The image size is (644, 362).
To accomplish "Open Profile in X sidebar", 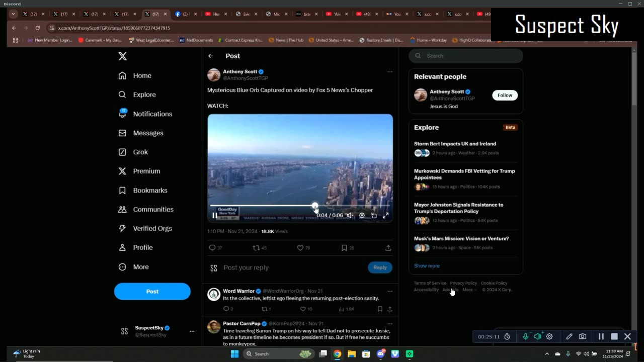I will point(135,247).
